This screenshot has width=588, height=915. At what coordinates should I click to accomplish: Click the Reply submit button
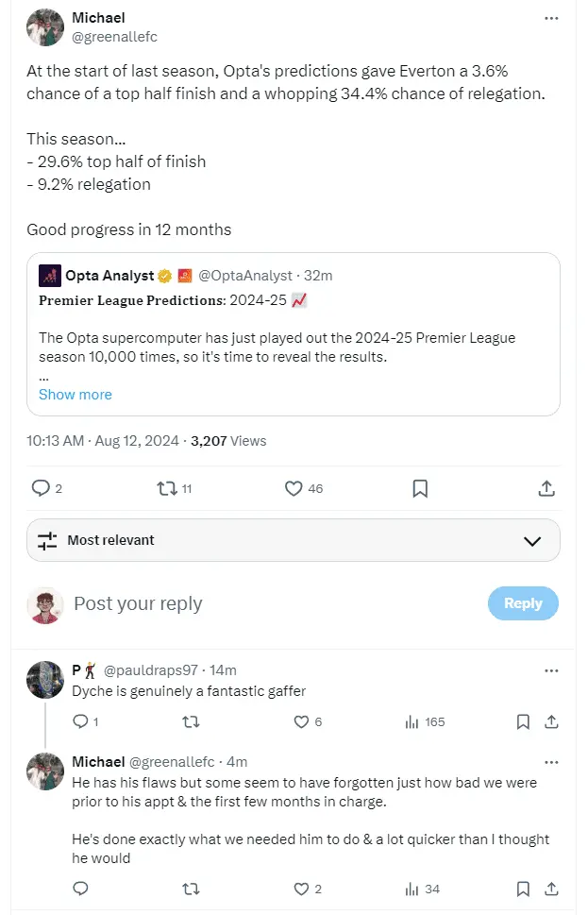pyautogui.click(x=523, y=603)
